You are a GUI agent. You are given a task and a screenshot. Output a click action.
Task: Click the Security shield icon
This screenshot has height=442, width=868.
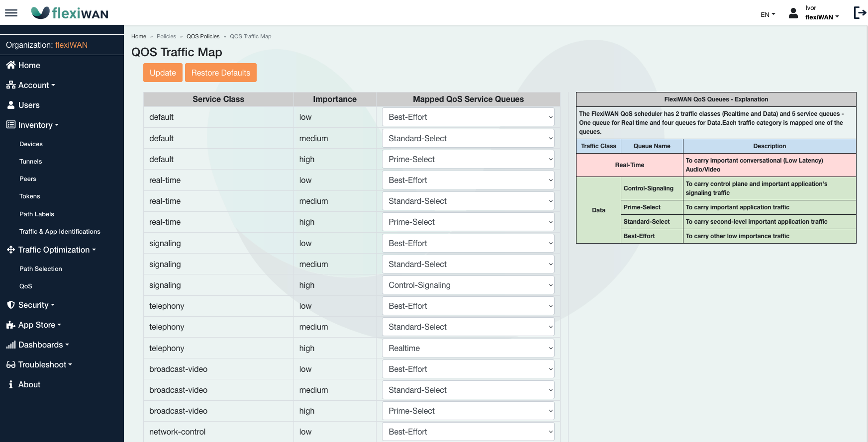point(10,305)
